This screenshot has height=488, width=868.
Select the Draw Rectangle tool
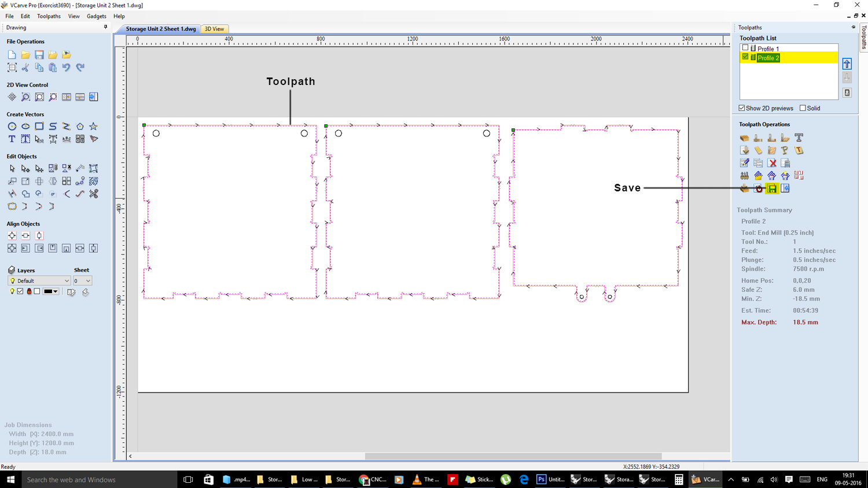pos(39,126)
